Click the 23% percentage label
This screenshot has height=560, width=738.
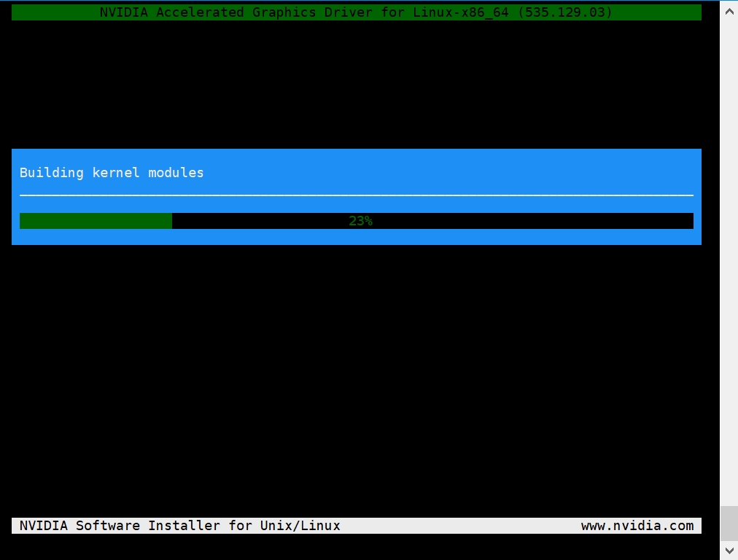click(360, 220)
